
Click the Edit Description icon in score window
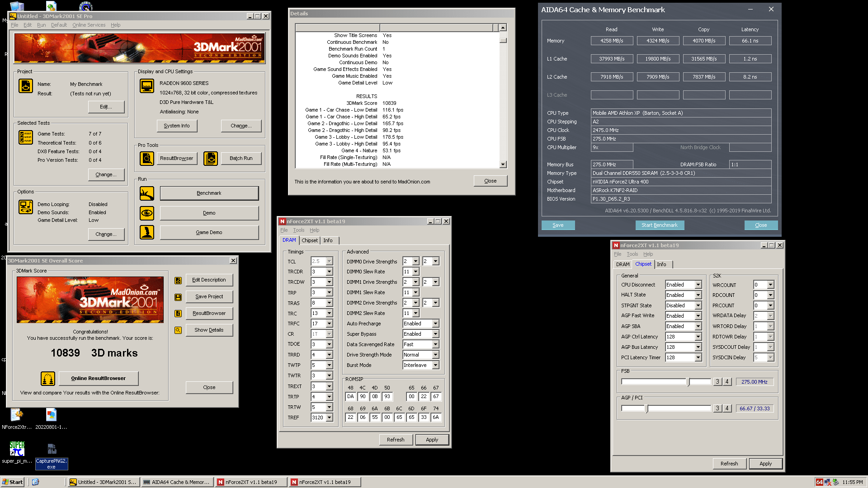178,280
